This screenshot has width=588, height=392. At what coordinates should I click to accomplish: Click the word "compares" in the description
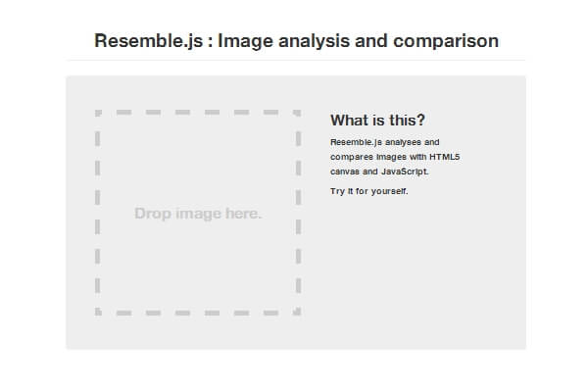tap(351, 157)
